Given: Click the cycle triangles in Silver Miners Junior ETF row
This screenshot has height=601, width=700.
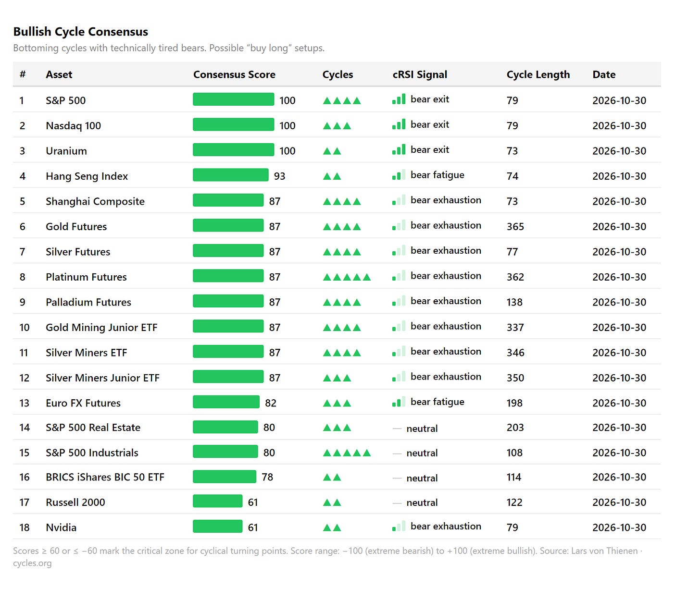Looking at the screenshot, I should [x=337, y=378].
